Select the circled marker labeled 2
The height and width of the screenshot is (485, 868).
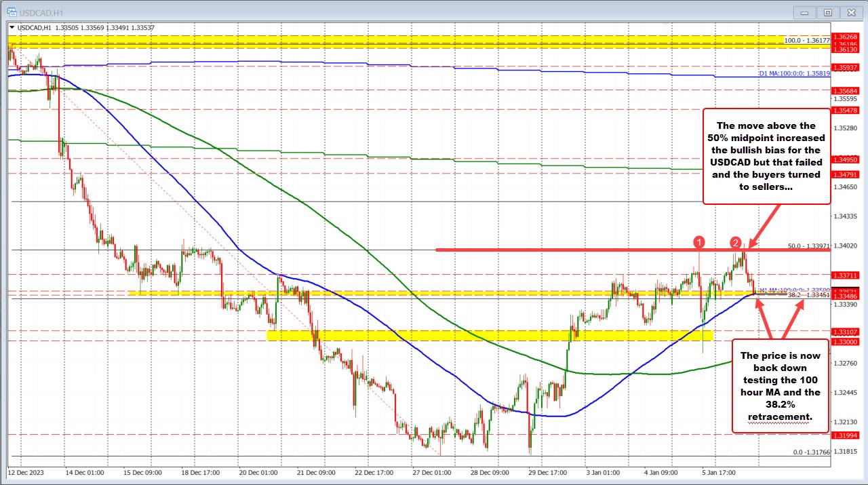(x=736, y=241)
